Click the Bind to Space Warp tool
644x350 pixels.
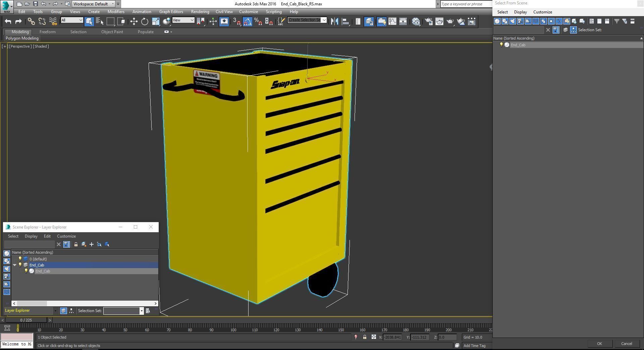(x=53, y=21)
